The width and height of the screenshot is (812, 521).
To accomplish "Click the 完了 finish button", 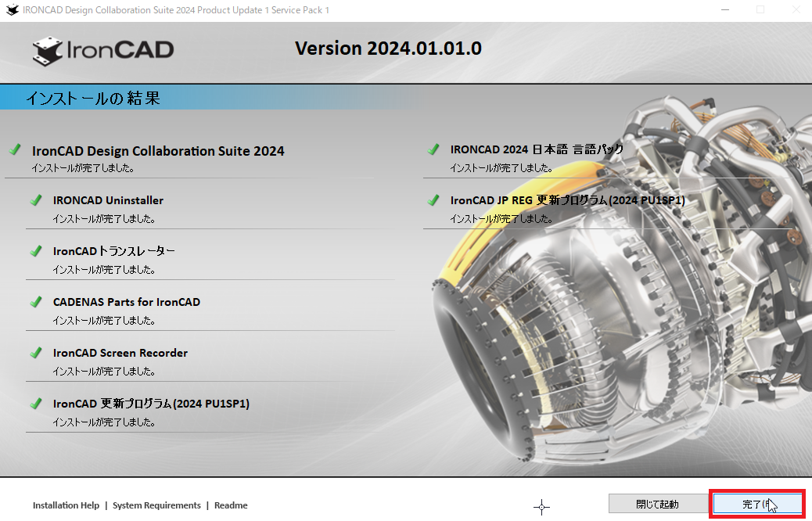I will [758, 503].
